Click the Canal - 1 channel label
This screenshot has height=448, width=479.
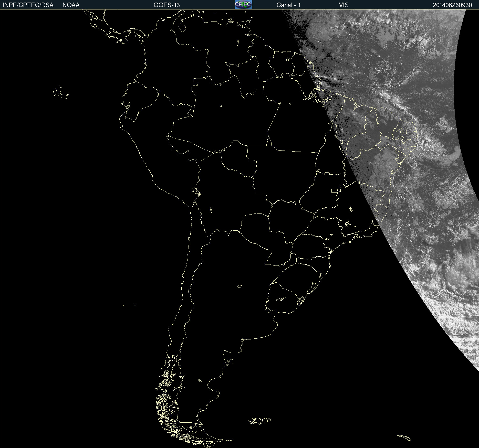pos(288,5)
